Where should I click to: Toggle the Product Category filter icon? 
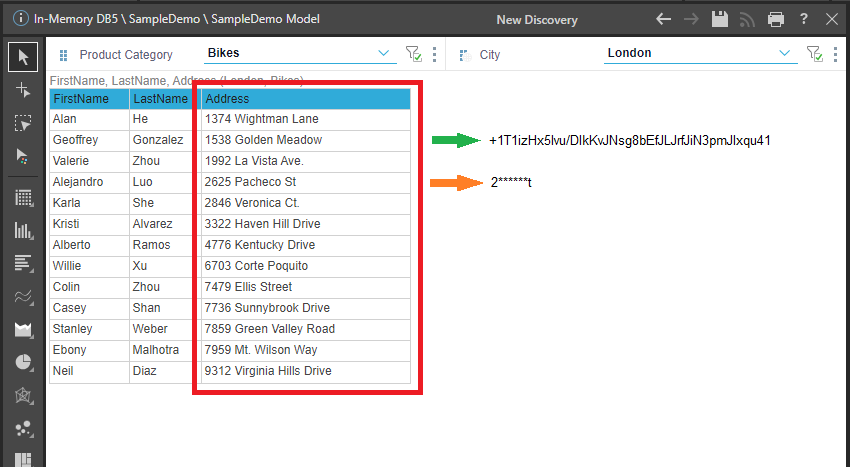point(413,54)
